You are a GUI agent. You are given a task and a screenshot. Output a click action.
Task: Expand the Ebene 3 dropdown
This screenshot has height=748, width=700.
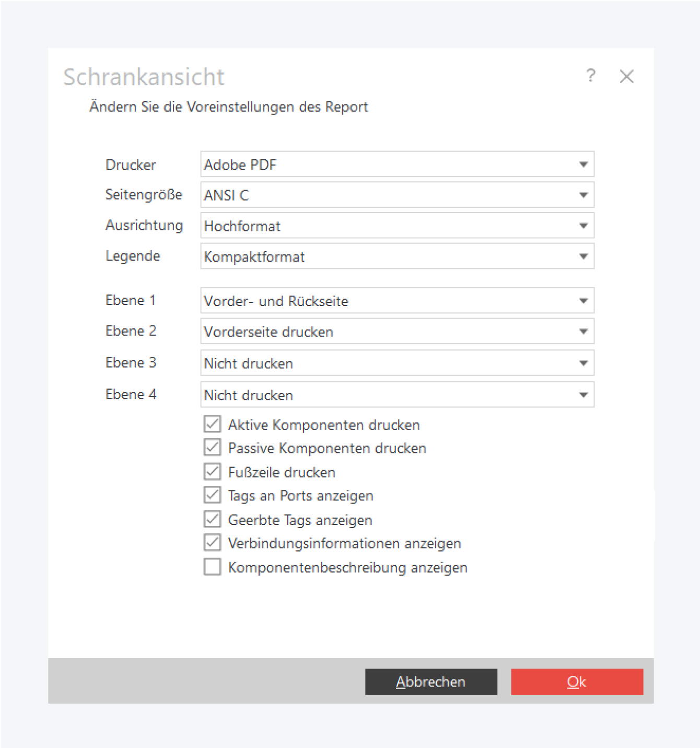(x=583, y=363)
